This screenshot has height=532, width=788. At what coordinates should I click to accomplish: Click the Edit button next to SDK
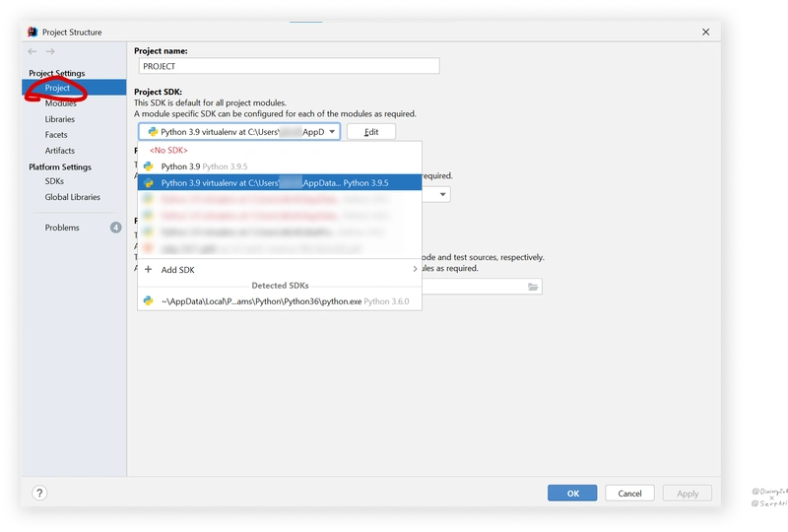click(371, 132)
